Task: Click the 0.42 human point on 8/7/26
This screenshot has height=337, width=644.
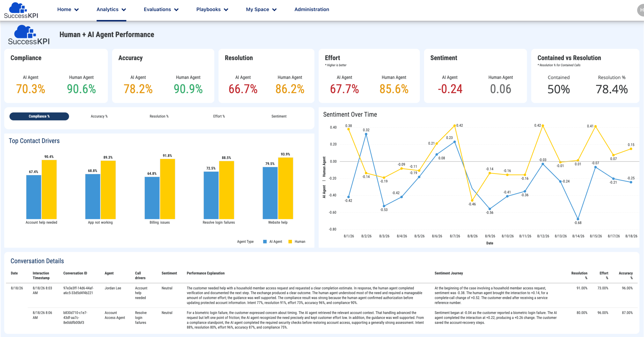Action: click(455, 126)
